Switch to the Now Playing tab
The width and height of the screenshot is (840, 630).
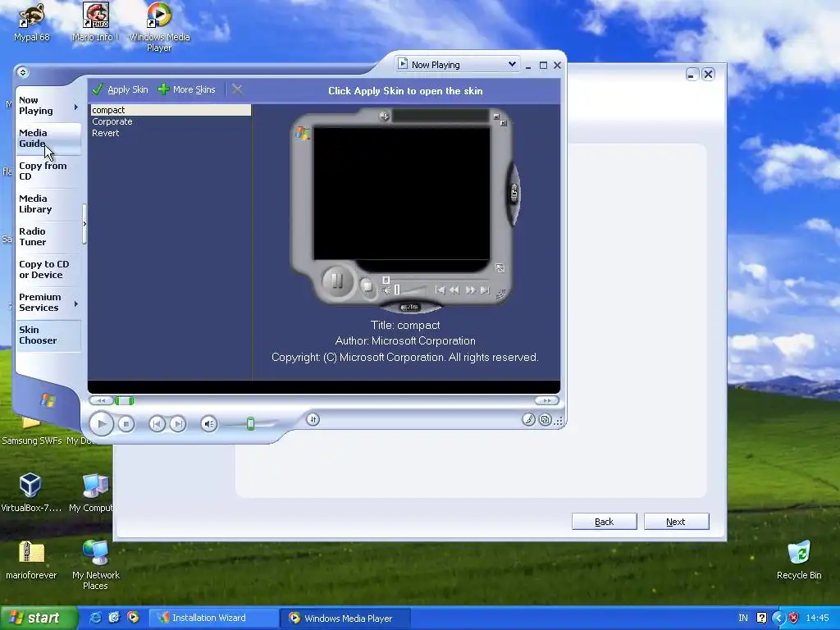click(x=36, y=106)
